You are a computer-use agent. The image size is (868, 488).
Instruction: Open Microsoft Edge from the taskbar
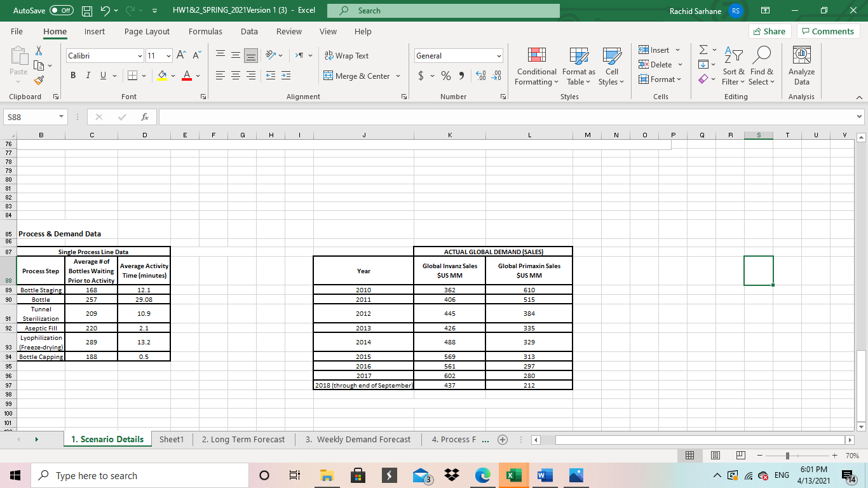482,475
